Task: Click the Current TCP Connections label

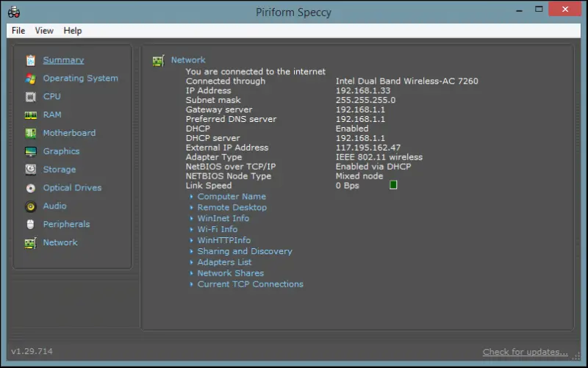Action: [250, 284]
